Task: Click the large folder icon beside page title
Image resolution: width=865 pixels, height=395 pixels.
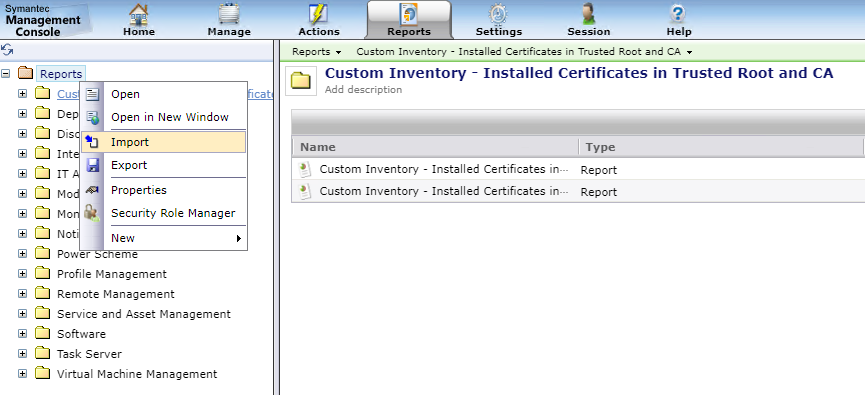Action: 301,81
